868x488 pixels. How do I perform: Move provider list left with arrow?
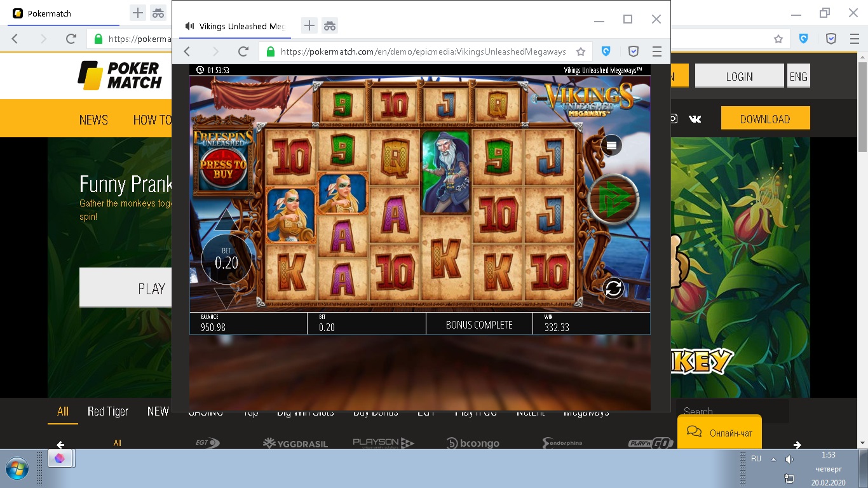click(60, 445)
